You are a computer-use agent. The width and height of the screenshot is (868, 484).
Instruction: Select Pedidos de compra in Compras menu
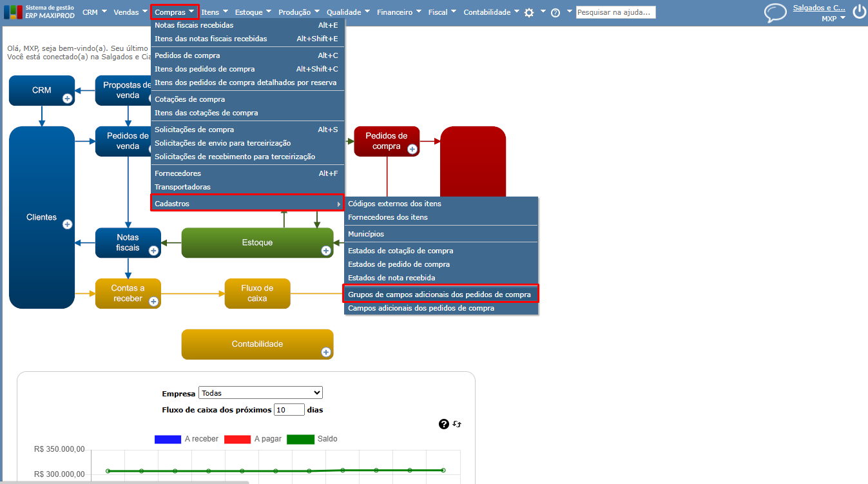point(248,55)
